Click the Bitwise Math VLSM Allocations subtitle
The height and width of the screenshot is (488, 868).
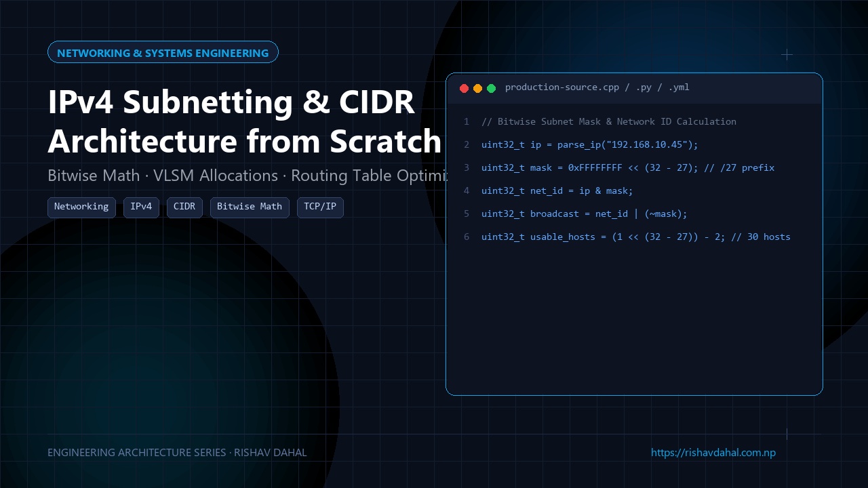click(247, 176)
